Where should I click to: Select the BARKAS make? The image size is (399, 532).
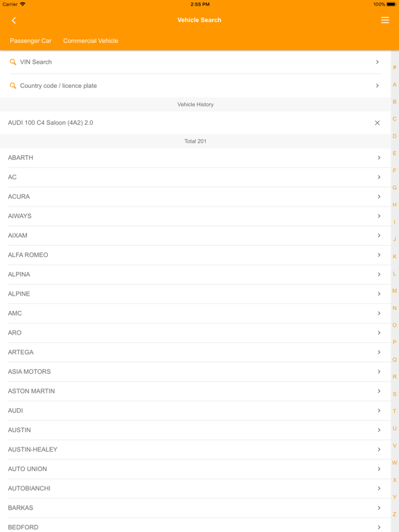tap(195, 508)
